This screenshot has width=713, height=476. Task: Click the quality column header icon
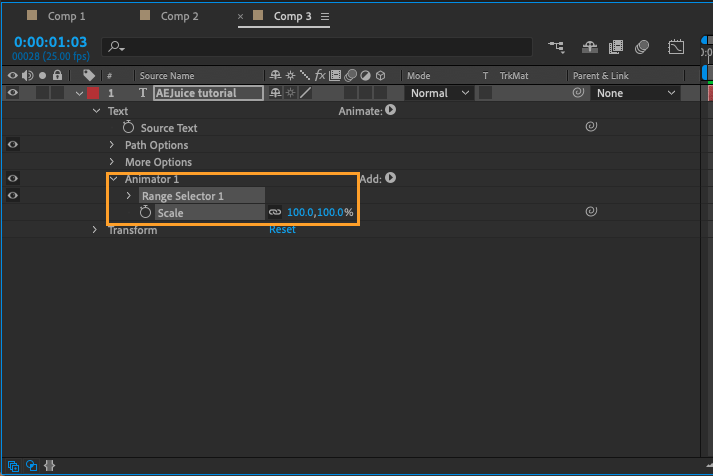(305, 75)
